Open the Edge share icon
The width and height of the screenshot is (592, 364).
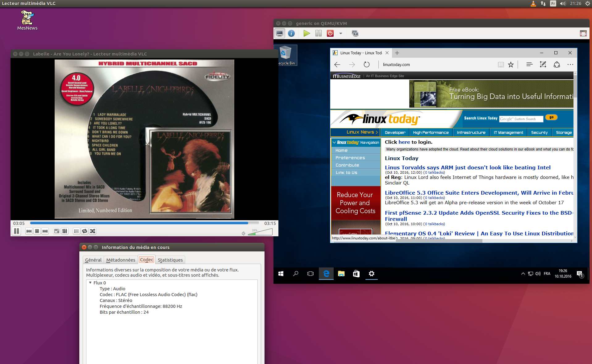click(557, 64)
